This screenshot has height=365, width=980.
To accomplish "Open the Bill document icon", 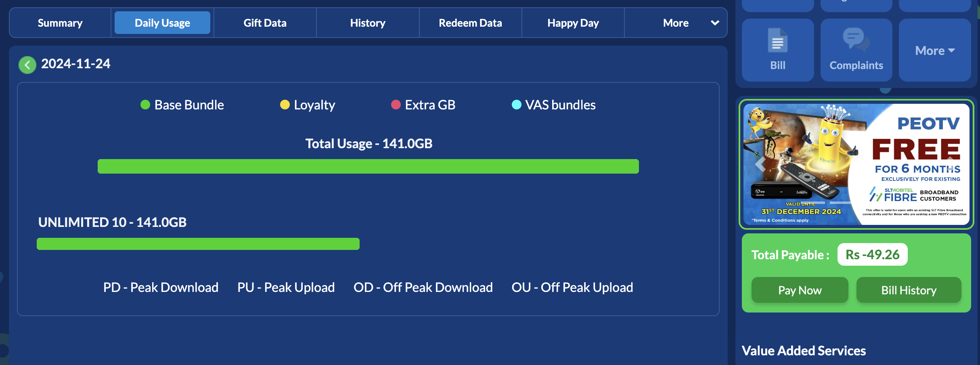I will (777, 40).
